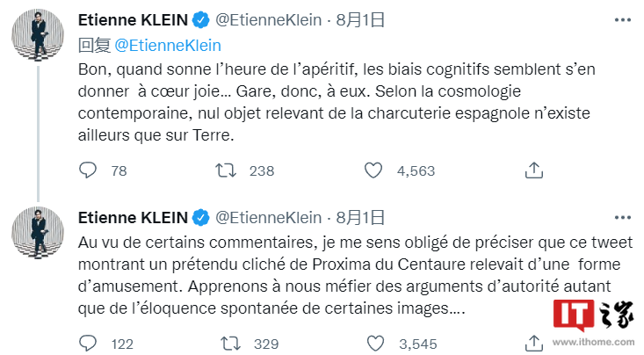The width and height of the screenshot is (644, 355).
Task: Open the @EtienneKlein mention in the reply line
Action: coord(168,45)
